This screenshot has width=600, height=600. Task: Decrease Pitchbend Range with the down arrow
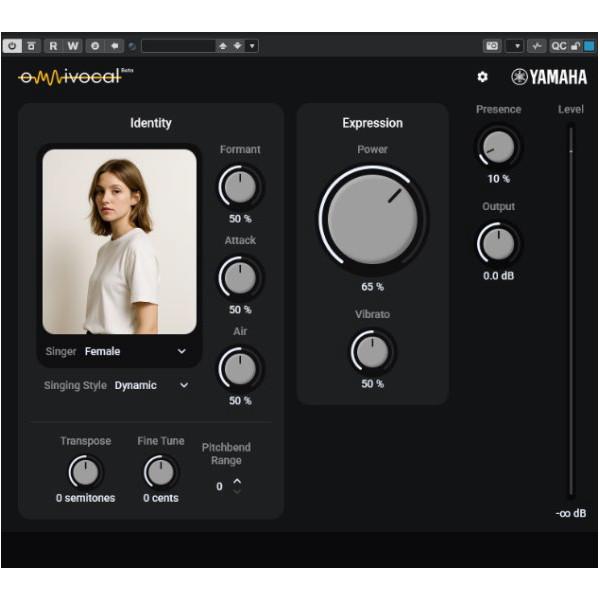237,491
